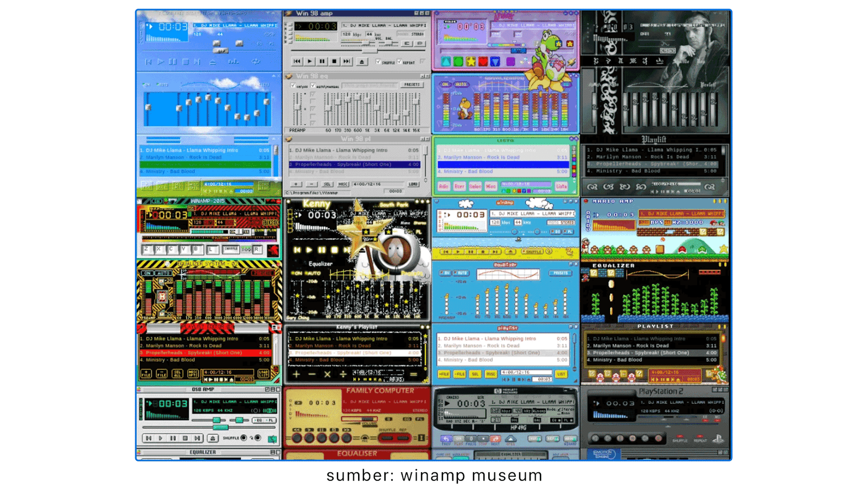
Task: Click play in the Win 98 amp skin
Action: (x=310, y=61)
